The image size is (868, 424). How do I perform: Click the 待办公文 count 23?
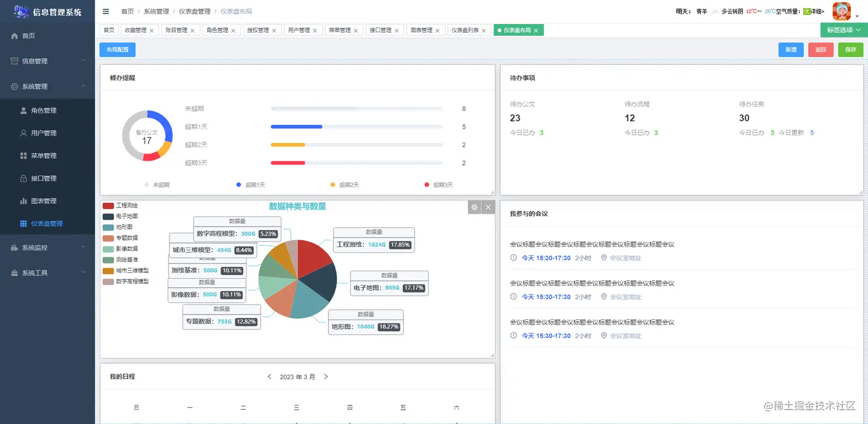[515, 118]
